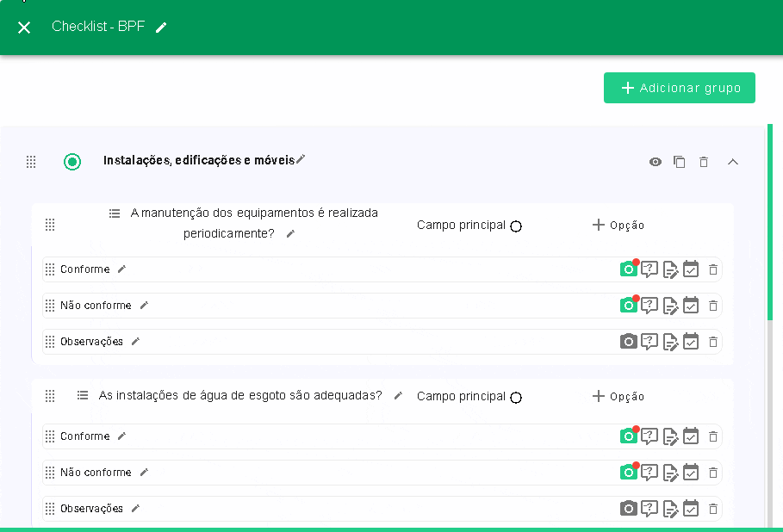The image size is (783, 532).
Task: Edit the Checklist - BPF title with pencil
Action: click(x=161, y=28)
